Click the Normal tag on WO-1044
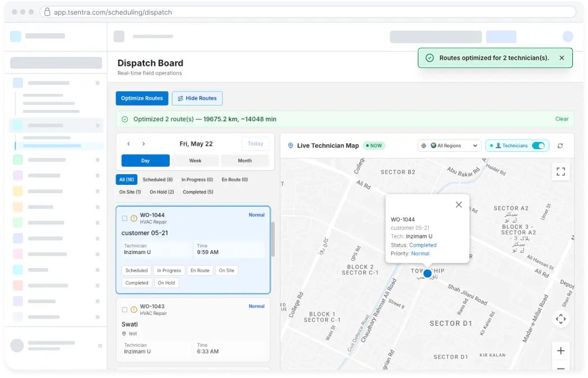588x378 pixels. (x=256, y=215)
